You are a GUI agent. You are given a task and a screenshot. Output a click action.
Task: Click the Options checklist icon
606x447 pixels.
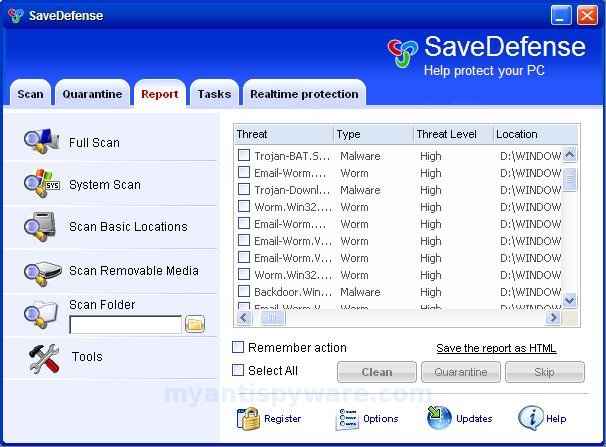347,419
